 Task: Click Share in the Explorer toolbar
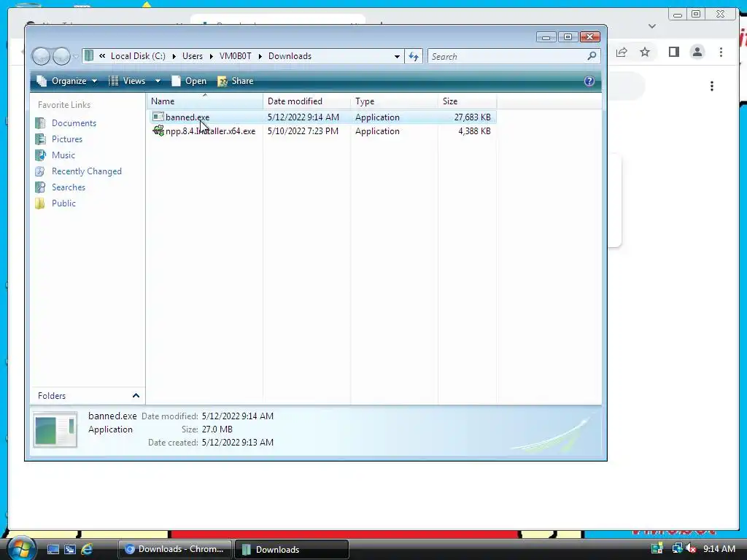click(236, 81)
